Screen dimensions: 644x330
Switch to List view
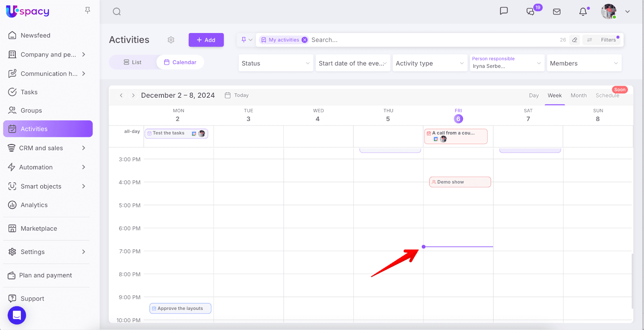coord(132,62)
